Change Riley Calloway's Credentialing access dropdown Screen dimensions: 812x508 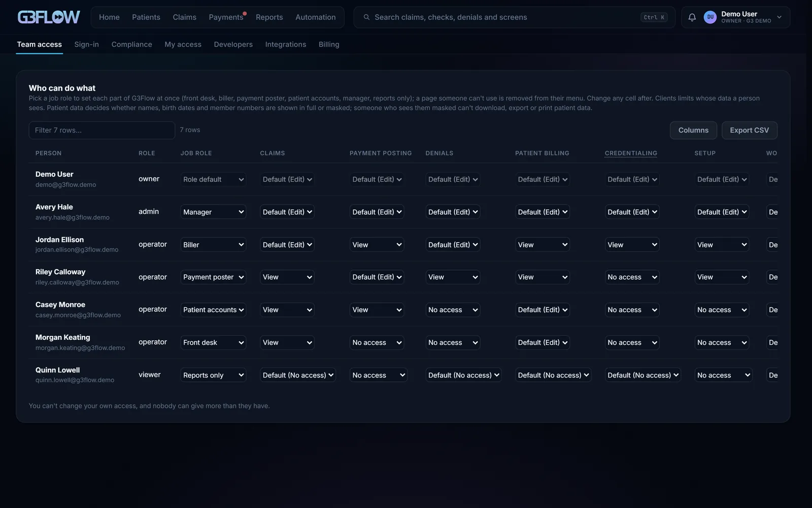tap(632, 277)
